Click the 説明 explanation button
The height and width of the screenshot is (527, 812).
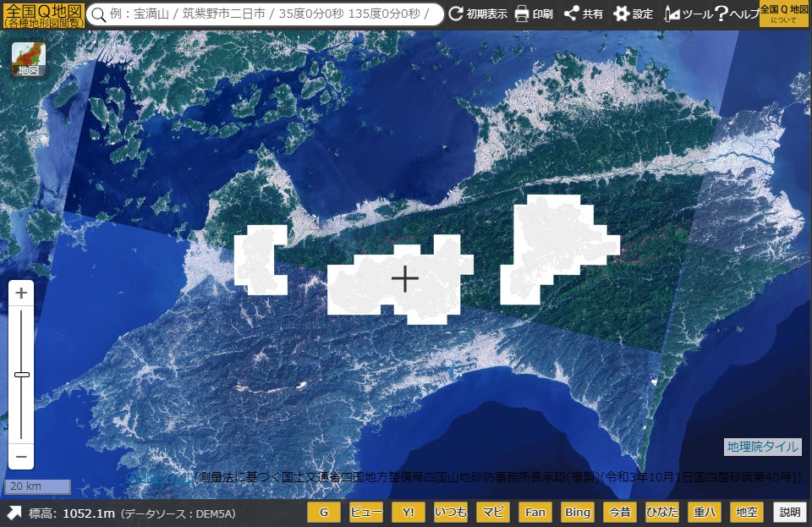[788, 512]
